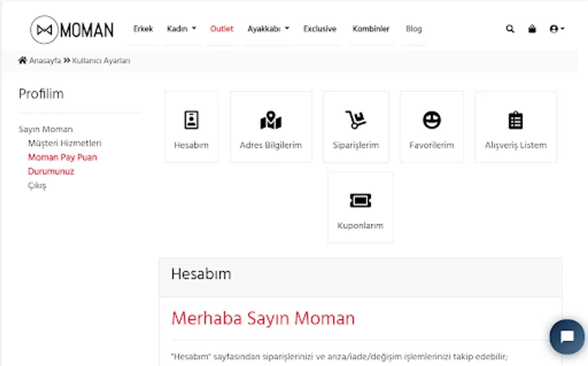The width and height of the screenshot is (588, 366).
Task: Click the Sayın Moman sidebar text
Action: pos(46,129)
